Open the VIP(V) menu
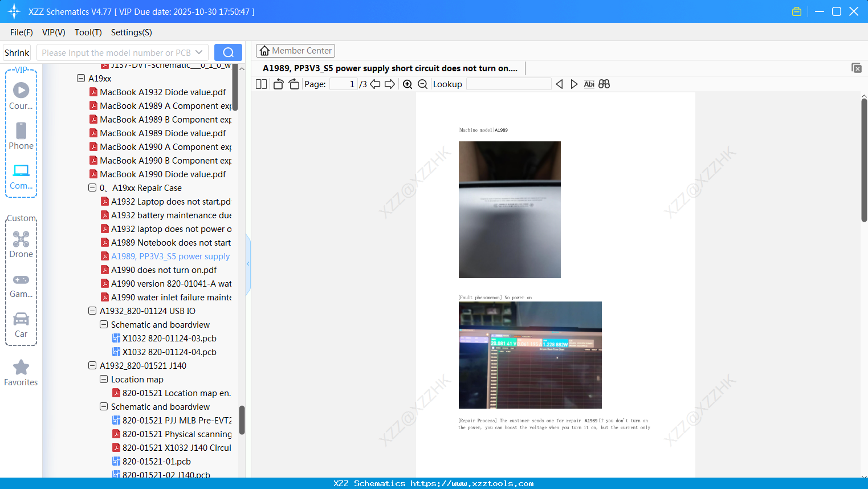Screen dimensions: 868x489 (x=54, y=32)
